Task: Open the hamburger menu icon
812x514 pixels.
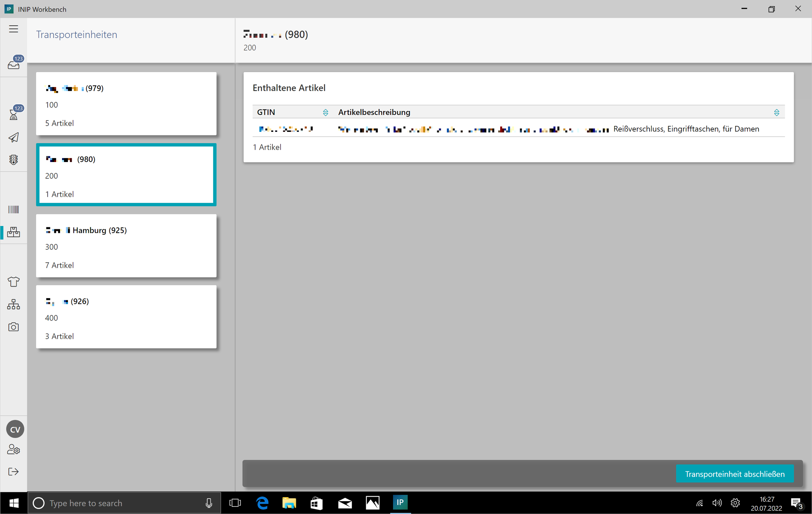Action: pyautogui.click(x=14, y=29)
